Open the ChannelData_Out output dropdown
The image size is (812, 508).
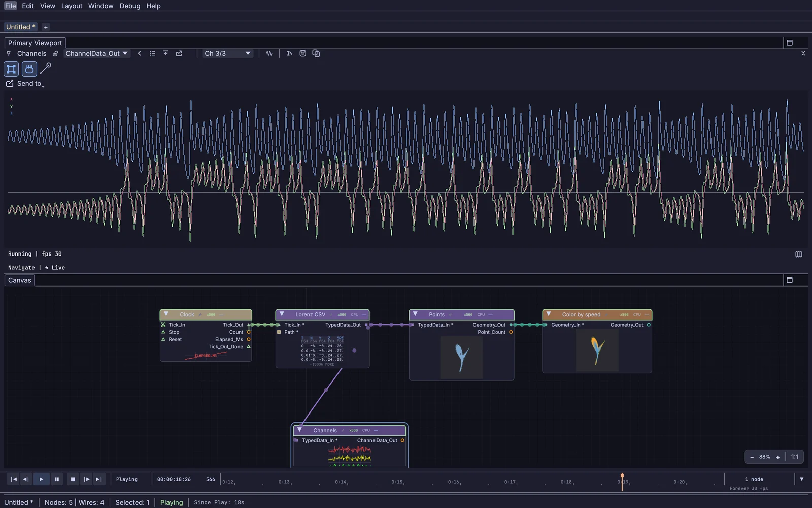pos(97,53)
